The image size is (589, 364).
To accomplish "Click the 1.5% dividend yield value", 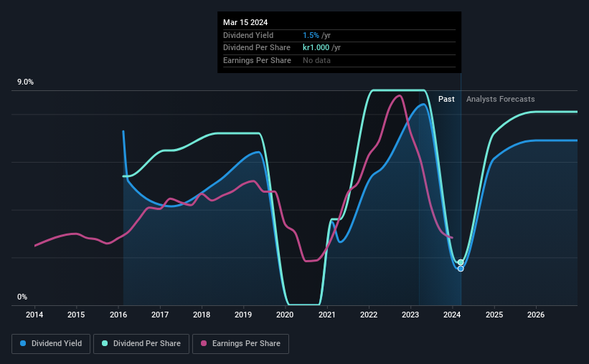I will pyautogui.click(x=311, y=35).
